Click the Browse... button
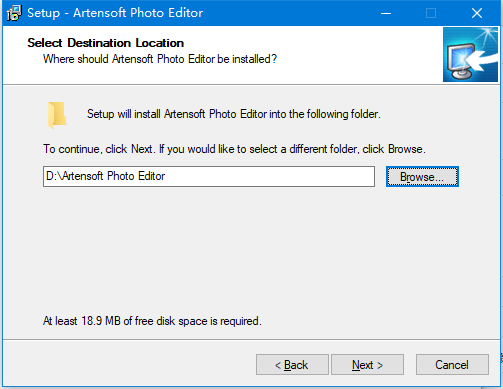 coord(422,176)
